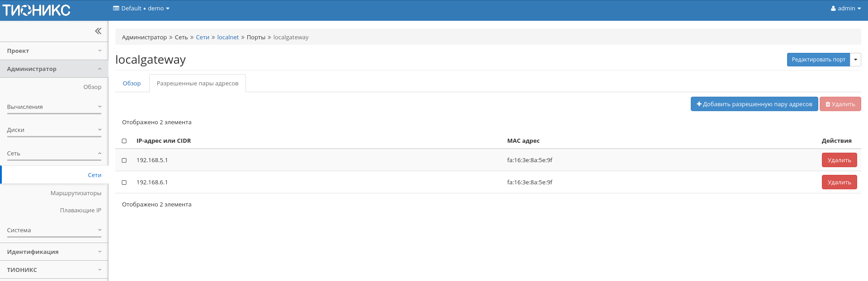868x281 pixels.
Task: Switch to the Обзор tab
Action: click(132, 84)
